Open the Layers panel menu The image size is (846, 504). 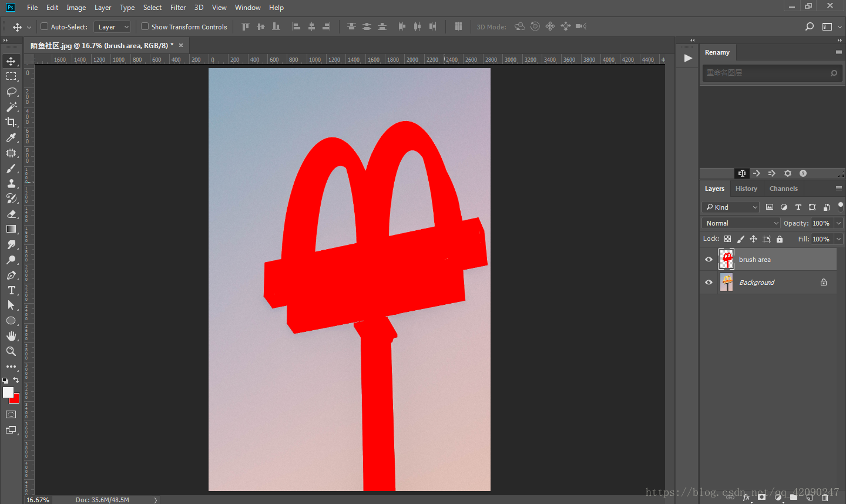tap(839, 188)
